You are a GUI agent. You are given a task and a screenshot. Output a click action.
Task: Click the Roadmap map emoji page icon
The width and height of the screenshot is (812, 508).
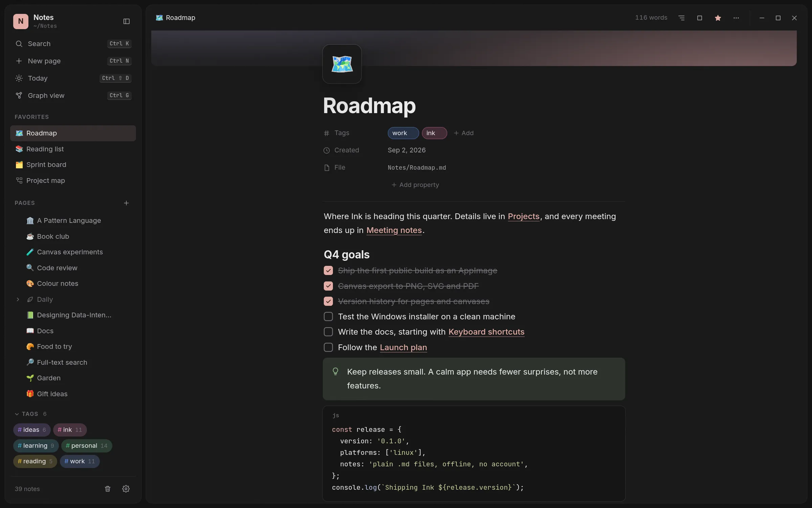(342, 64)
